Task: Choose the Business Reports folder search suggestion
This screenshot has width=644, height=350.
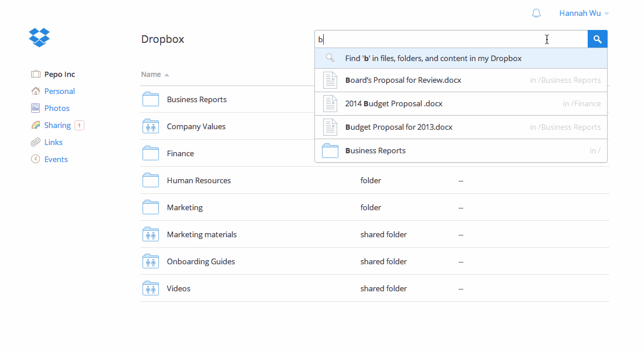Action: (461, 150)
